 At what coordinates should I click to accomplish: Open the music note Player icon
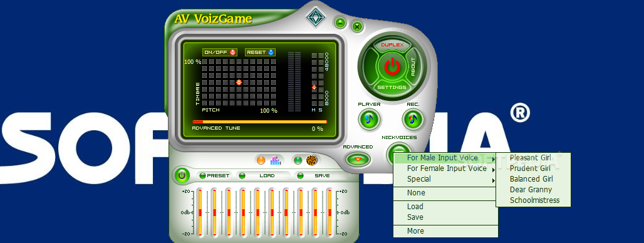coord(369,119)
